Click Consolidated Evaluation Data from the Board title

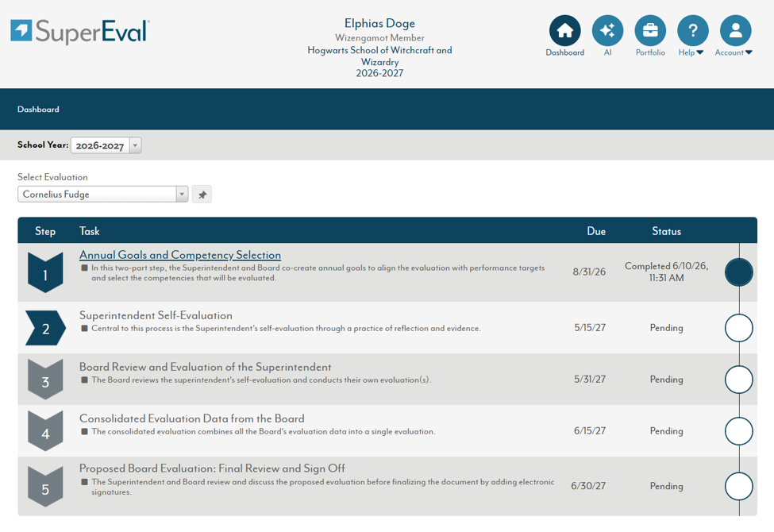[x=192, y=418]
